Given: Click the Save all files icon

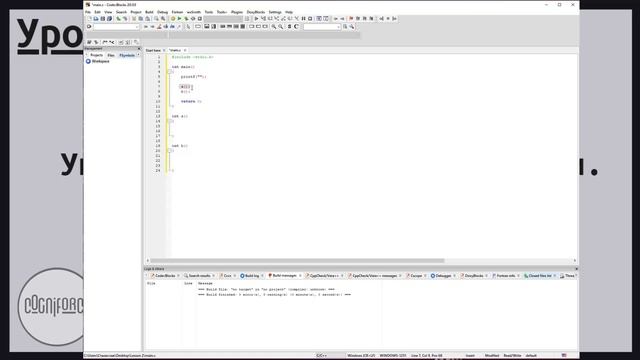Looking at the screenshot, I should 109,19.
